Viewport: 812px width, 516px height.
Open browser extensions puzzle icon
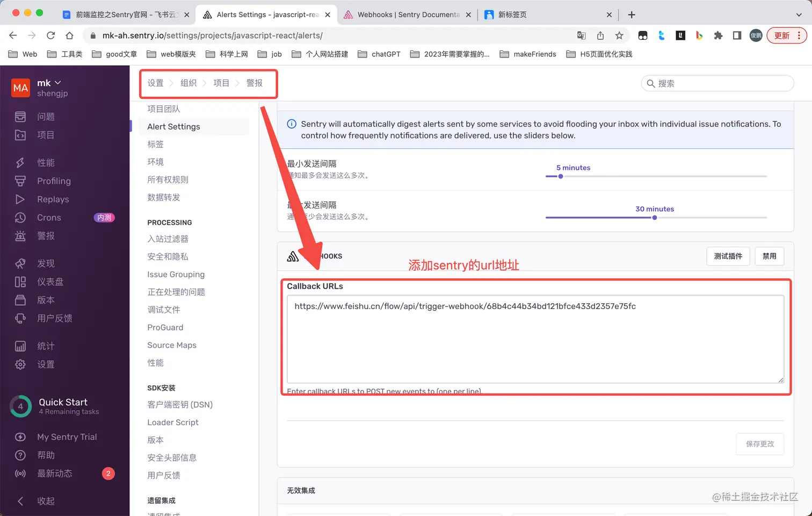point(718,35)
